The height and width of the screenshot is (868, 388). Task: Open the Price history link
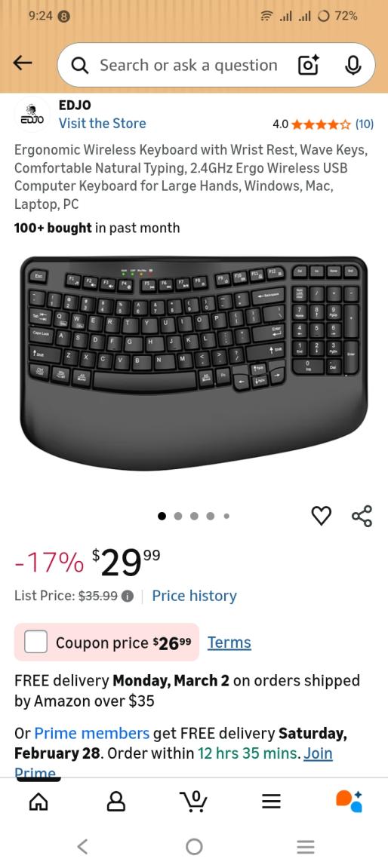[x=195, y=597]
